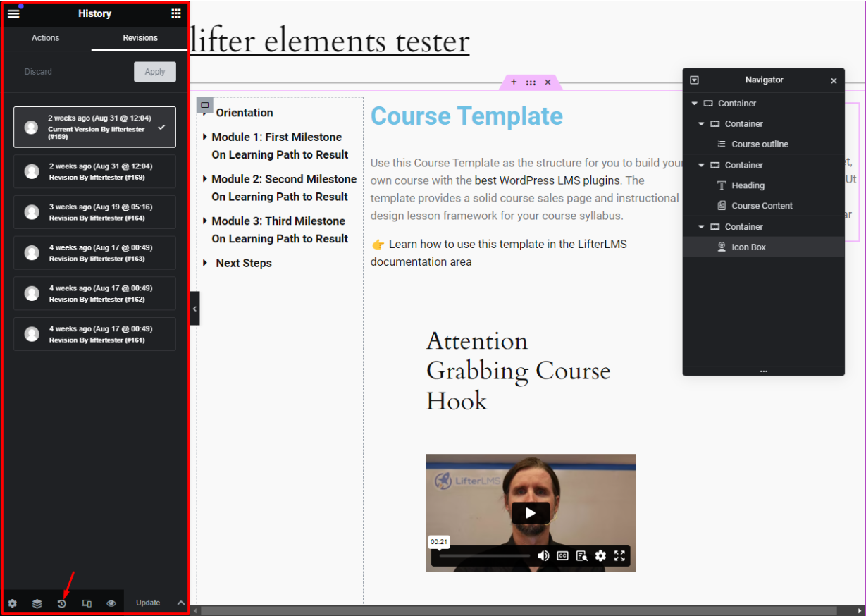
Task: Click add section plus icon
Action: (x=514, y=82)
